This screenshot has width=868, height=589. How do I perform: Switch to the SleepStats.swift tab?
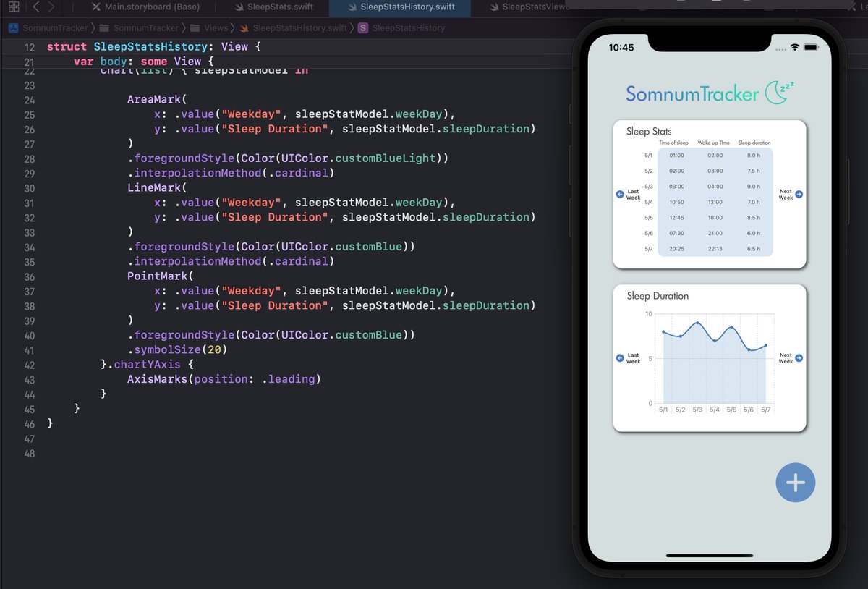pyautogui.click(x=276, y=7)
